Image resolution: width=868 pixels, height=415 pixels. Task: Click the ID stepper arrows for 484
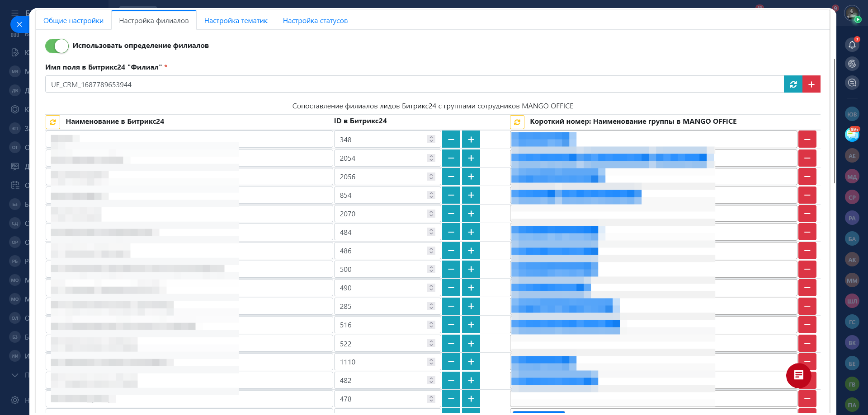click(431, 232)
